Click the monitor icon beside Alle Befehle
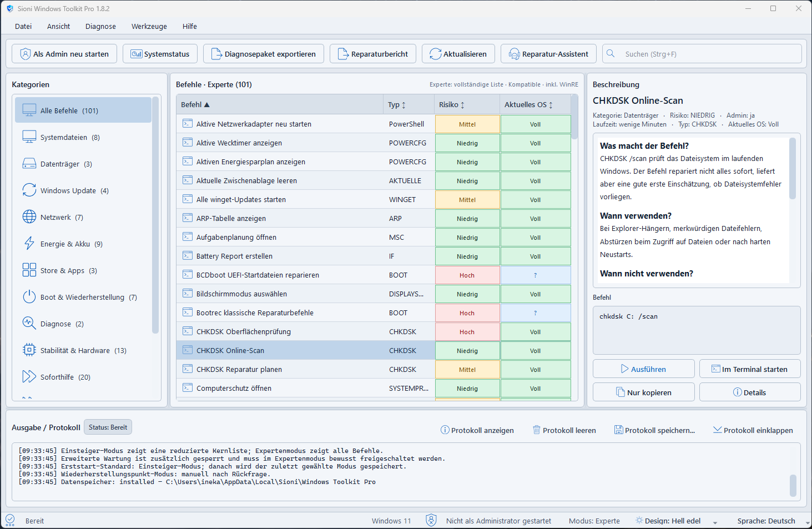Screen dimensions: 812x529 click(x=29, y=110)
